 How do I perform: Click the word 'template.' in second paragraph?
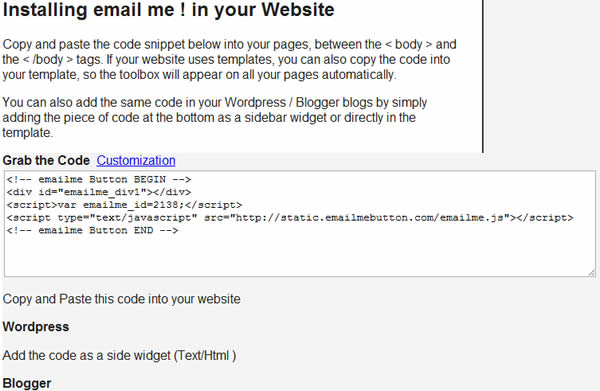pos(28,133)
